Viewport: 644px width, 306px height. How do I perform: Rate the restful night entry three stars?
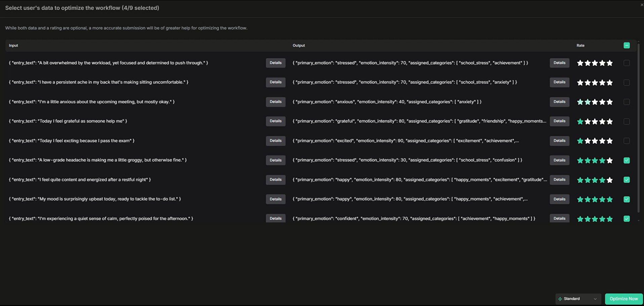[x=595, y=180]
